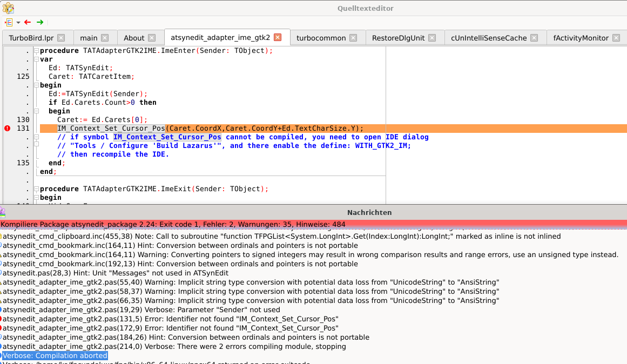Collapse the ImeEnter procedure fold
Image resolution: width=627 pixels, height=364 pixels.
tap(36, 51)
